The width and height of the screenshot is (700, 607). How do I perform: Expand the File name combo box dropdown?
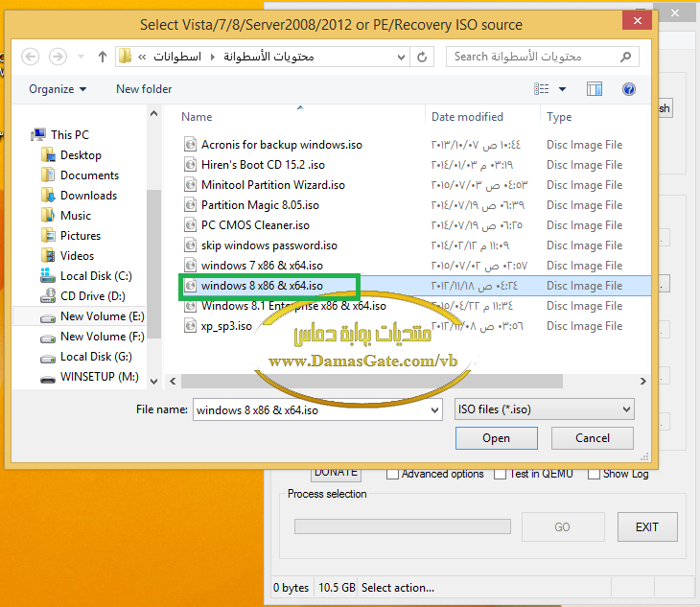point(434,409)
